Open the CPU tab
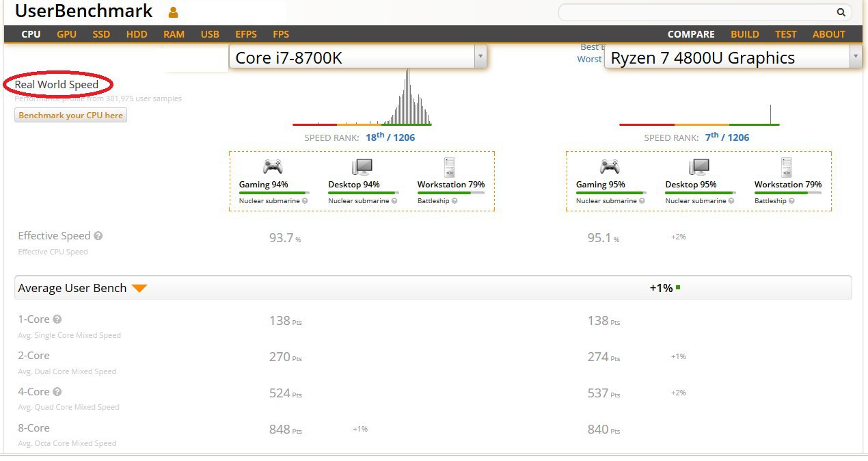Viewport: 868px width, 461px height. tap(31, 34)
